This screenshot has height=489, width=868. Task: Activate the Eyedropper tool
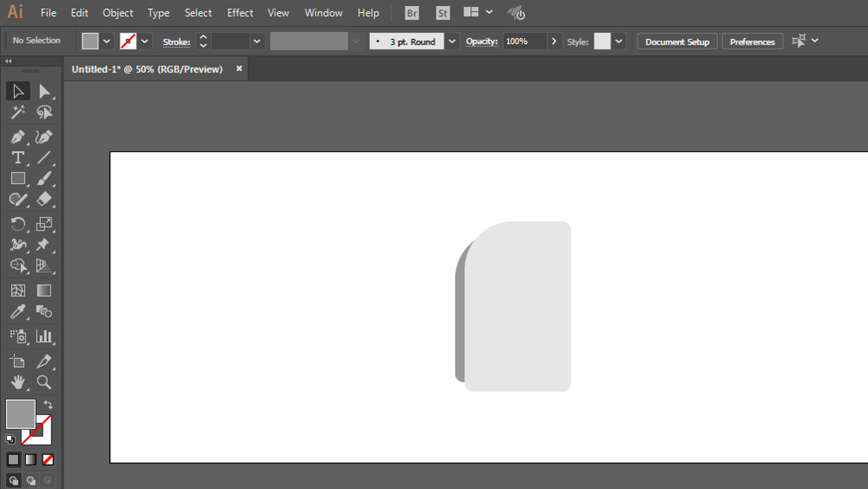(x=17, y=312)
